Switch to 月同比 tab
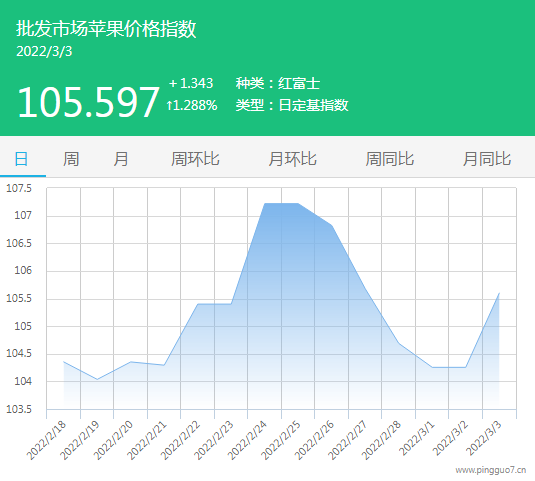 coord(487,159)
